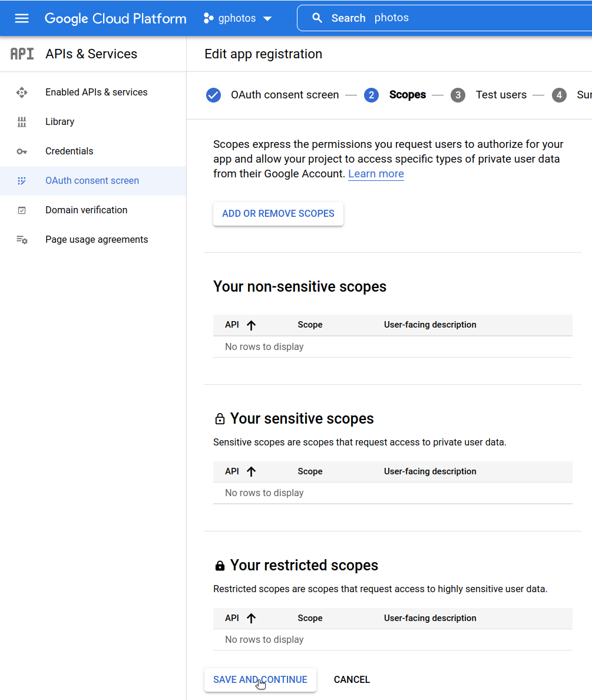
Task: Click the search magnifier icon
Action: (x=318, y=18)
